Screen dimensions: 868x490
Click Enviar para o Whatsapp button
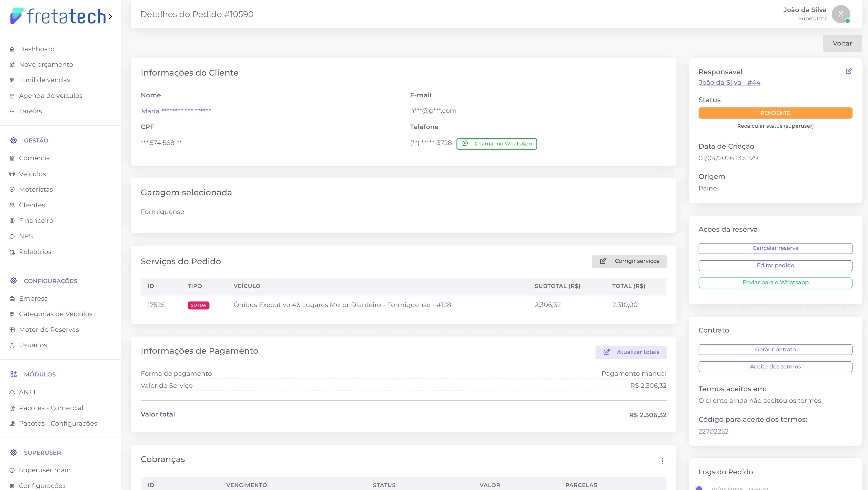click(x=775, y=283)
